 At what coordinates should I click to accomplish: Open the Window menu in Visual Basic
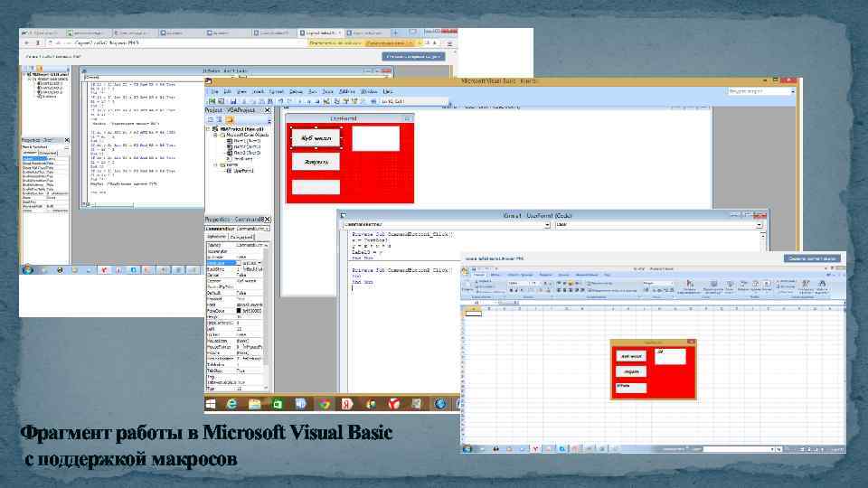tap(369, 92)
